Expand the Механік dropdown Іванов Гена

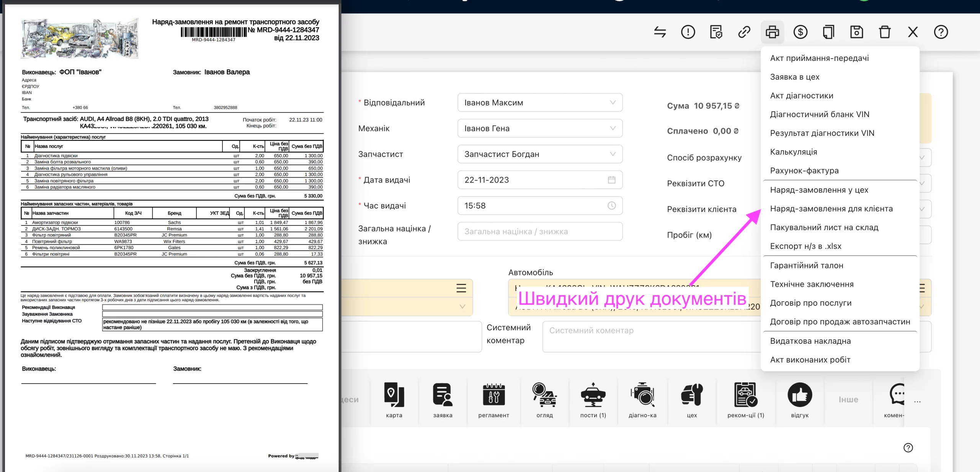[540, 128]
